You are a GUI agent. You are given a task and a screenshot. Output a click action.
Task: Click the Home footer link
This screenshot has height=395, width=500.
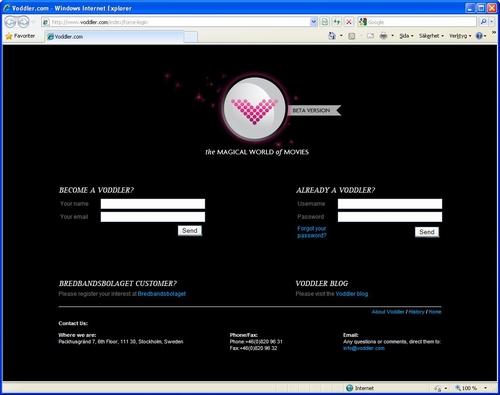coord(435,312)
